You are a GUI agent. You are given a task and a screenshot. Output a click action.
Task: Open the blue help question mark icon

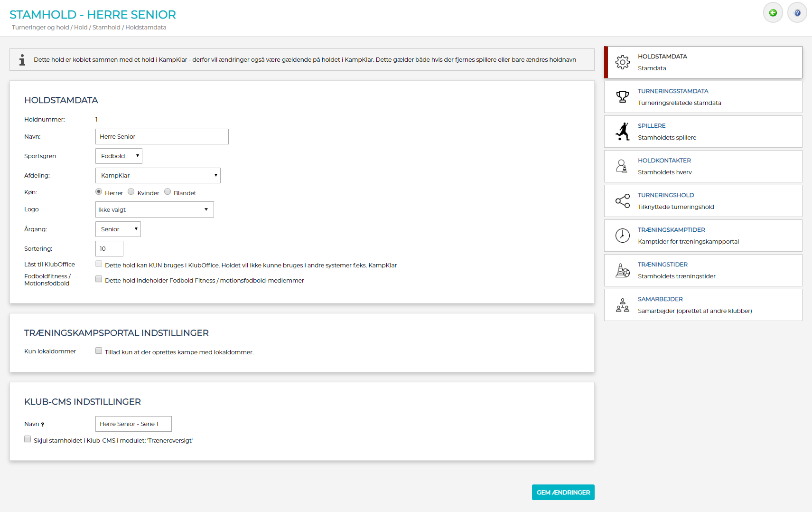pos(797,13)
